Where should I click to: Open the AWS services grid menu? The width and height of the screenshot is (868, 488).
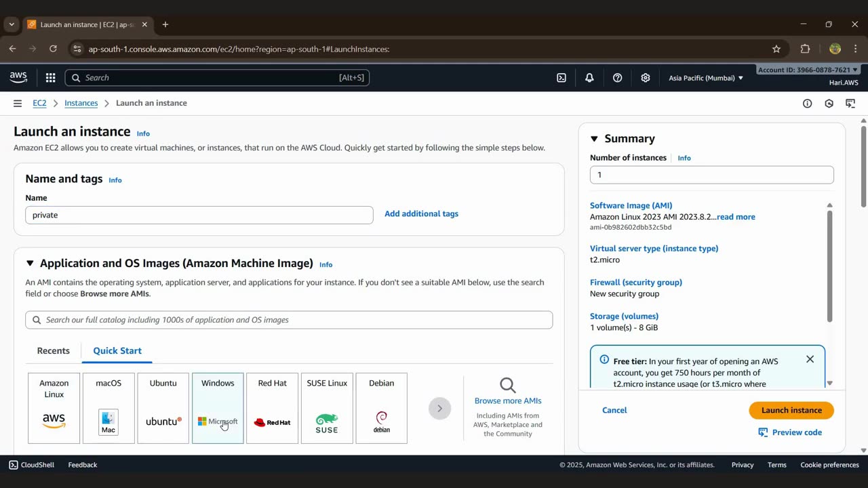pos(50,78)
